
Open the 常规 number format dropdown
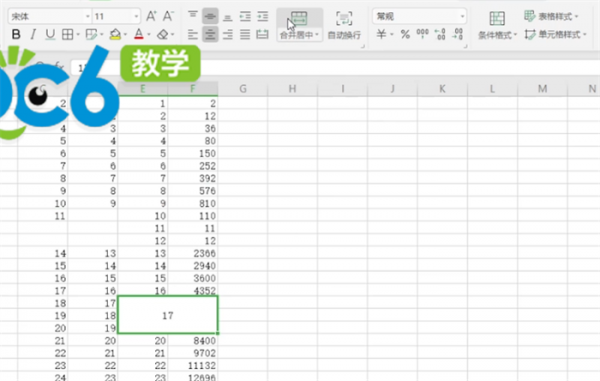[x=419, y=16]
